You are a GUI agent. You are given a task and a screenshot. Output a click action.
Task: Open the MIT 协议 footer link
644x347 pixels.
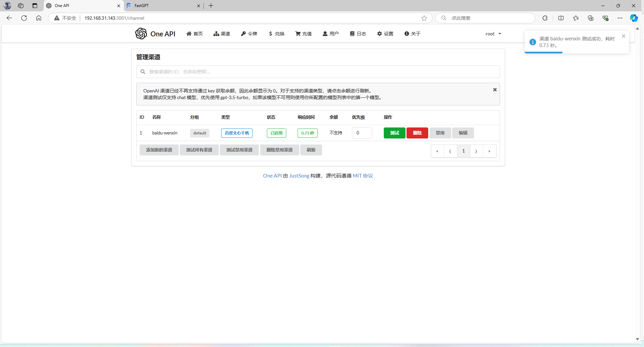pyautogui.click(x=363, y=176)
